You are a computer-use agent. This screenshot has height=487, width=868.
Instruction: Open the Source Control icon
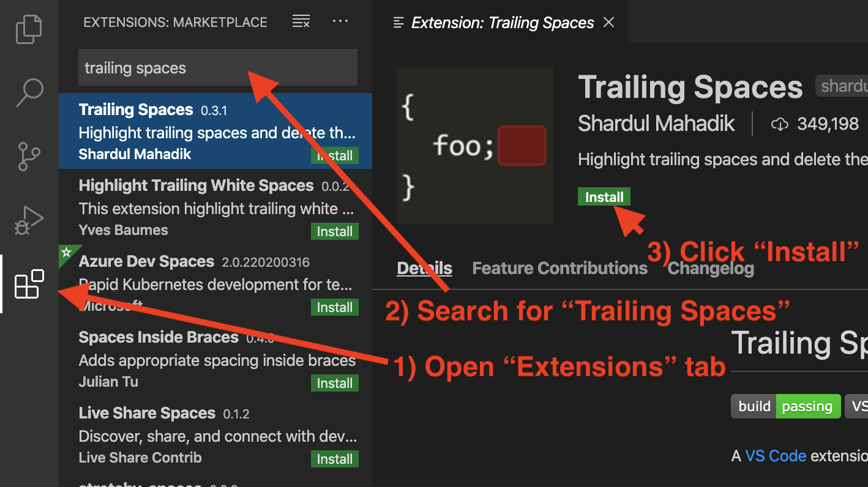coord(28,157)
